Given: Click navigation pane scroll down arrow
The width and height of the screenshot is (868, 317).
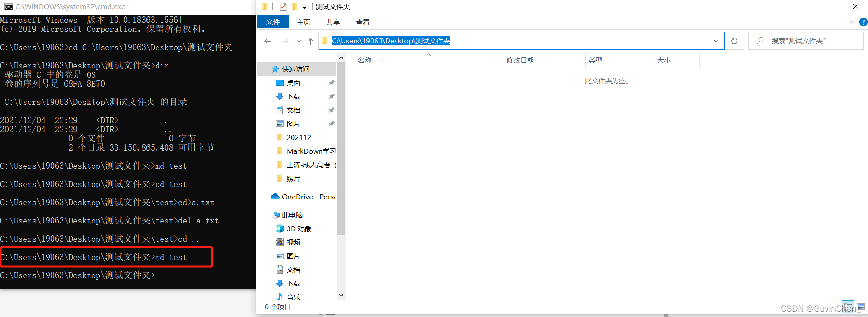Looking at the screenshot, I should [x=341, y=296].
